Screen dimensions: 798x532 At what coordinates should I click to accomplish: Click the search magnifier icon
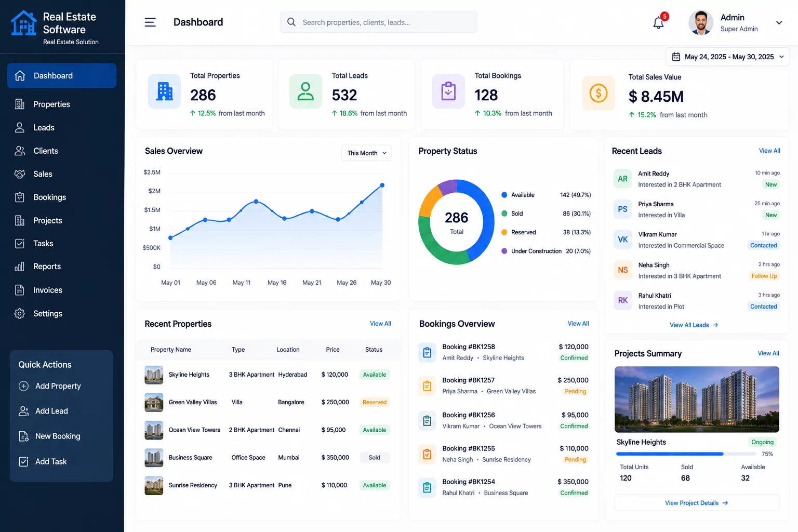pyautogui.click(x=291, y=22)
